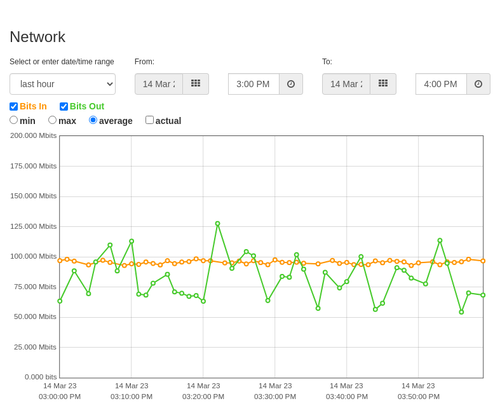Select the average radio button

tap(93, 120)
